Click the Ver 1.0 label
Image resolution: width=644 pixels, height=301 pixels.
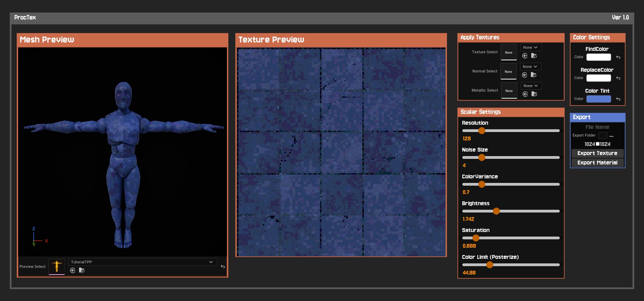(x=620, y=17)
